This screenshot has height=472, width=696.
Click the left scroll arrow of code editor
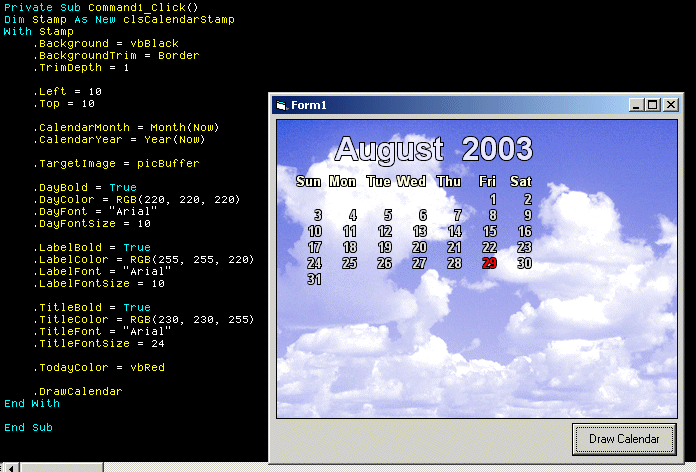(11, 466)
